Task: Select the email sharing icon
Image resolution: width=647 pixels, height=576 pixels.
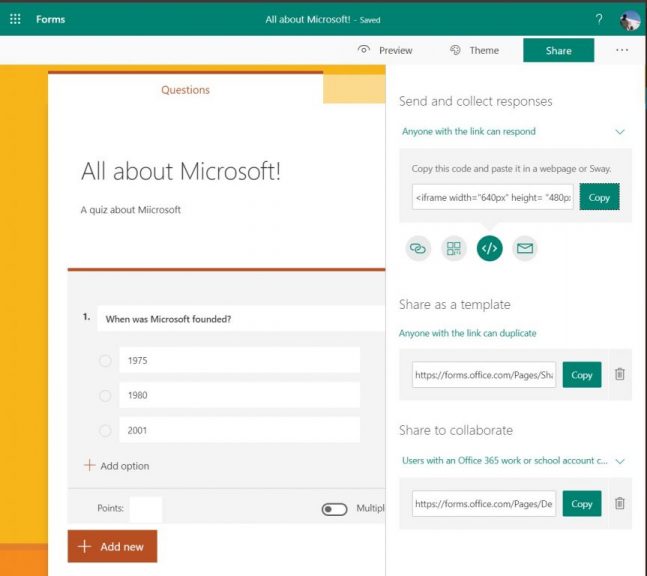Action: (525, 248)
